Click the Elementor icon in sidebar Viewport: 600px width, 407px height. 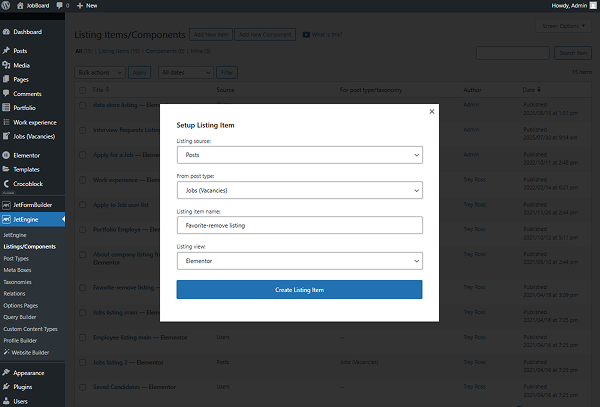[6, 155]
